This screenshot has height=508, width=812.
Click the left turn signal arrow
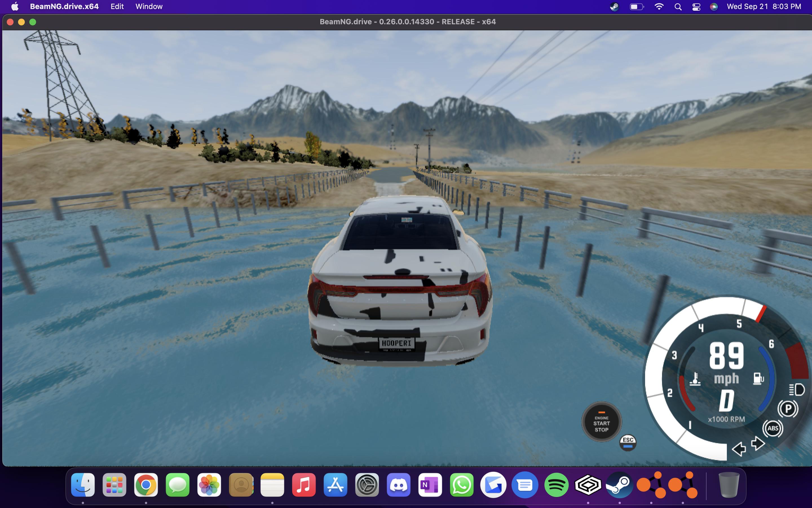coord(738,449)
